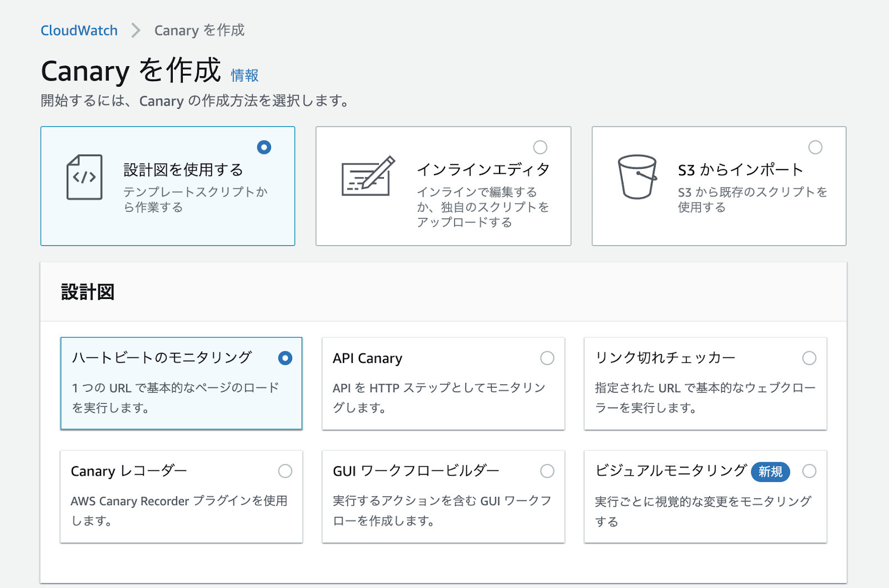Click the 新規 badge on ビジュアルモニタリング
889x588 pixels.
[x=770, y=472]
